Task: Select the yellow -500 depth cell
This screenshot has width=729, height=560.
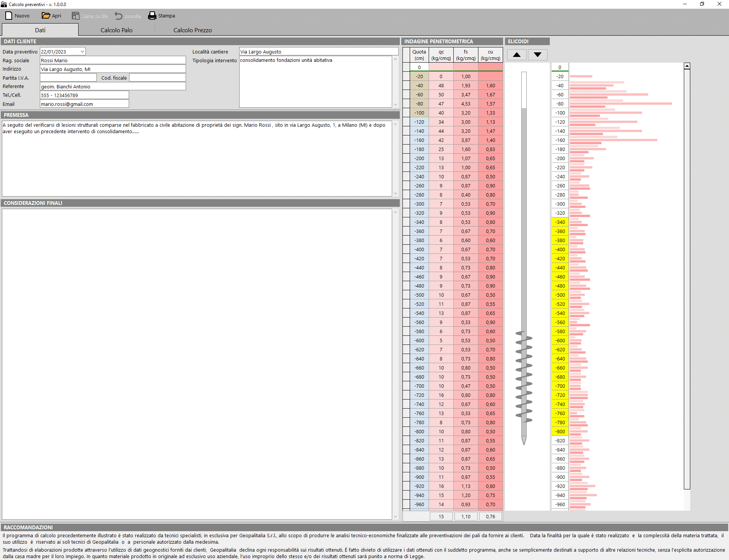Action: click(x=560, y=295)
